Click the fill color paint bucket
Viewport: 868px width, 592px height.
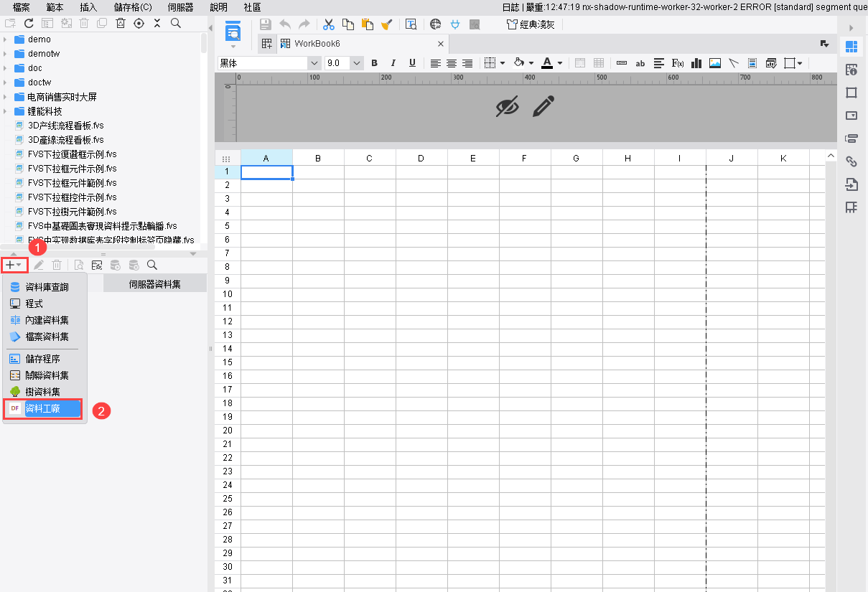click(520, 63)
